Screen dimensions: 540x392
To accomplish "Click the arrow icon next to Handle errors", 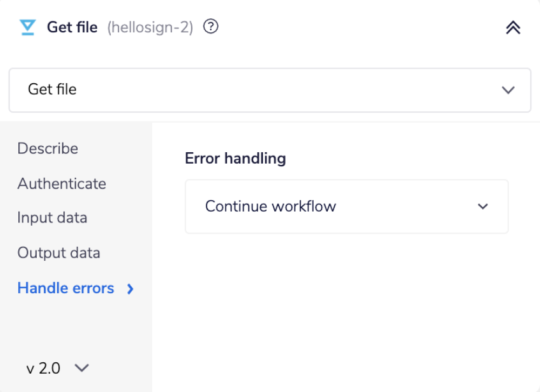I will [x=130, y=289].
